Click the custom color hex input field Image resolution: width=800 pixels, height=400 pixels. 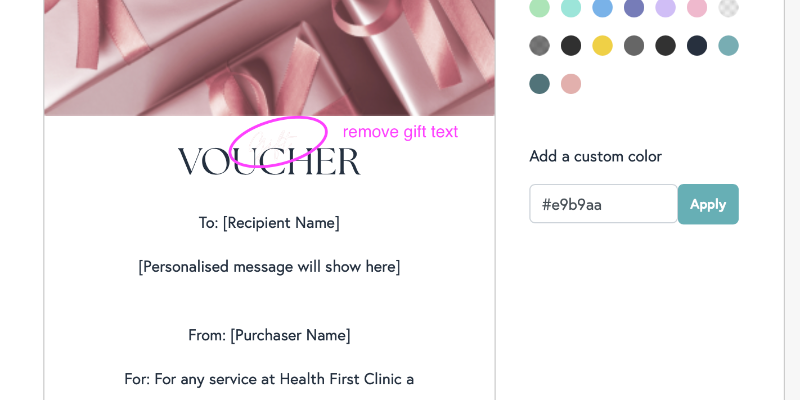604,204
